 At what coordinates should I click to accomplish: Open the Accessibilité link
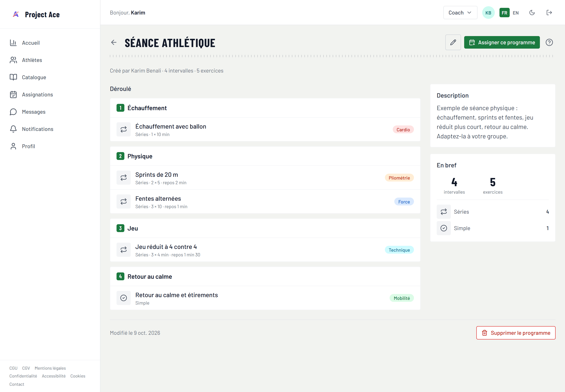[54, 376]
